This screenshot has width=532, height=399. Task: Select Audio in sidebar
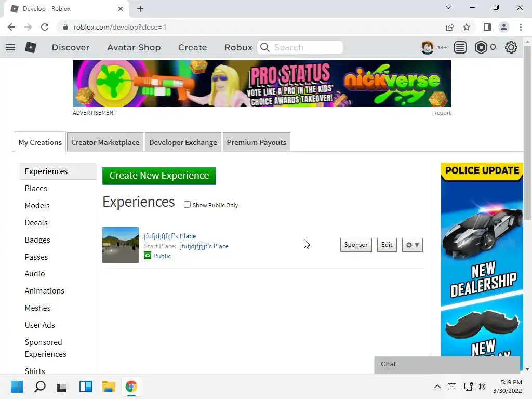click(x=35, y=274)
